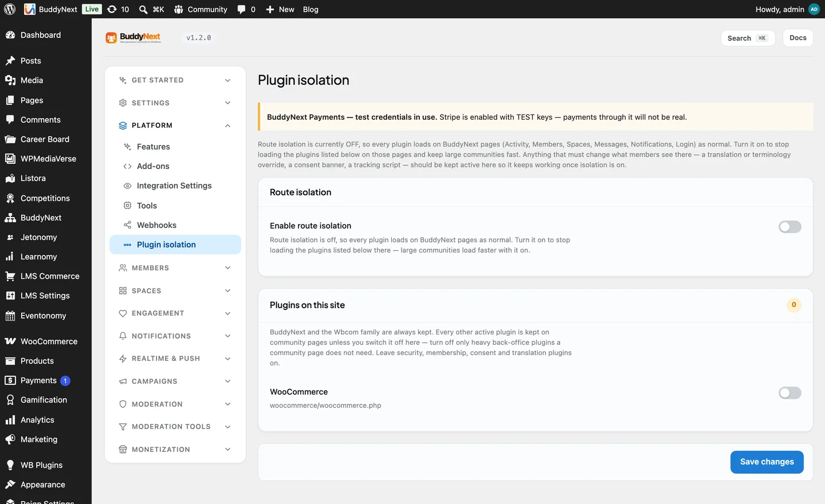Click the plugins count badge 0
825x504 pixels.
(x=793, y=305)
